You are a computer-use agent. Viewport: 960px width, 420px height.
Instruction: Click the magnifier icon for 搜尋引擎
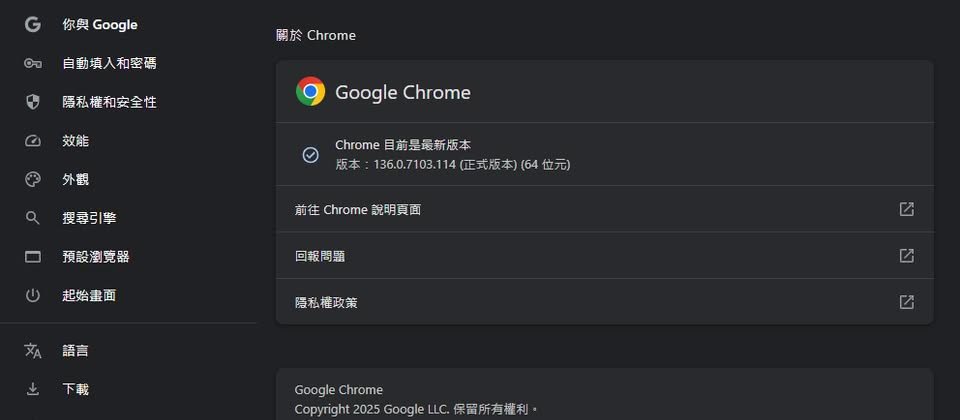pos(32,218)
